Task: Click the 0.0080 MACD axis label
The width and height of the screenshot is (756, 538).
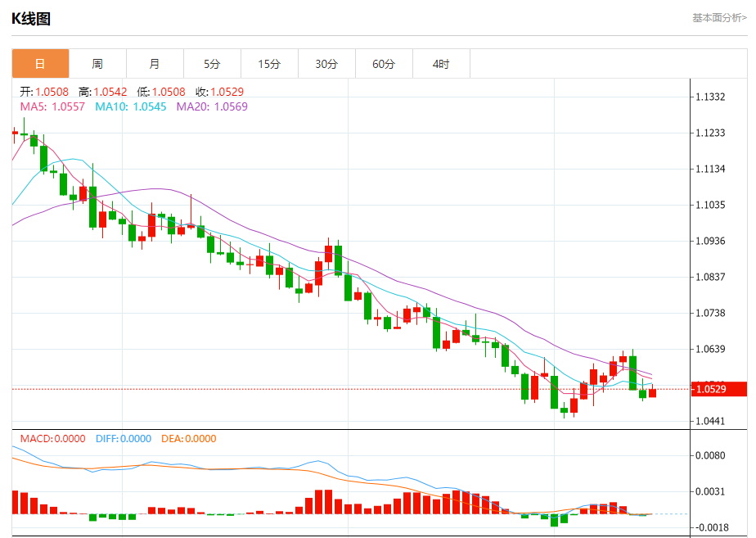Action: point(710,455)
